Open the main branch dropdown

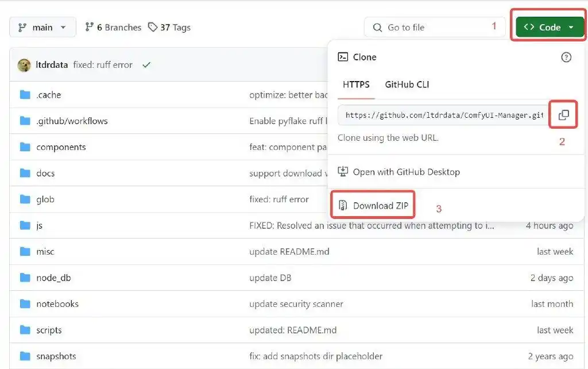coord(42,27)
